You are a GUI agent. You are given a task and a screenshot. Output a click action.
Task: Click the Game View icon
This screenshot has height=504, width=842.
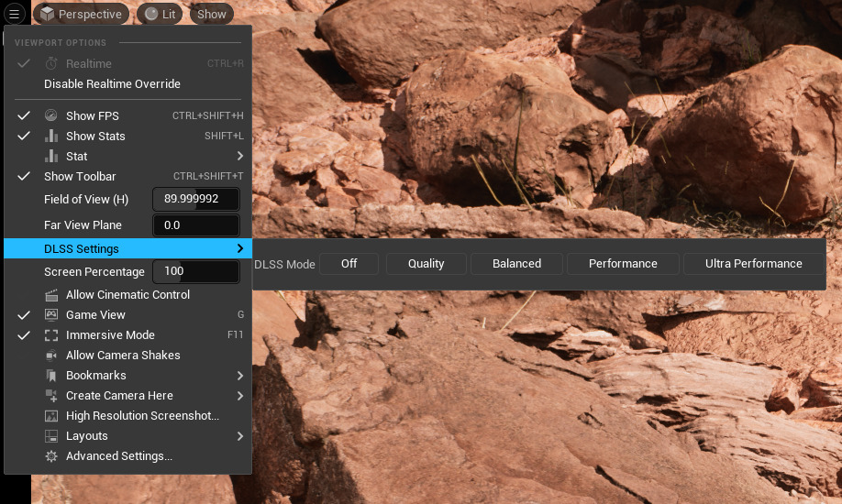click(51, 314)
